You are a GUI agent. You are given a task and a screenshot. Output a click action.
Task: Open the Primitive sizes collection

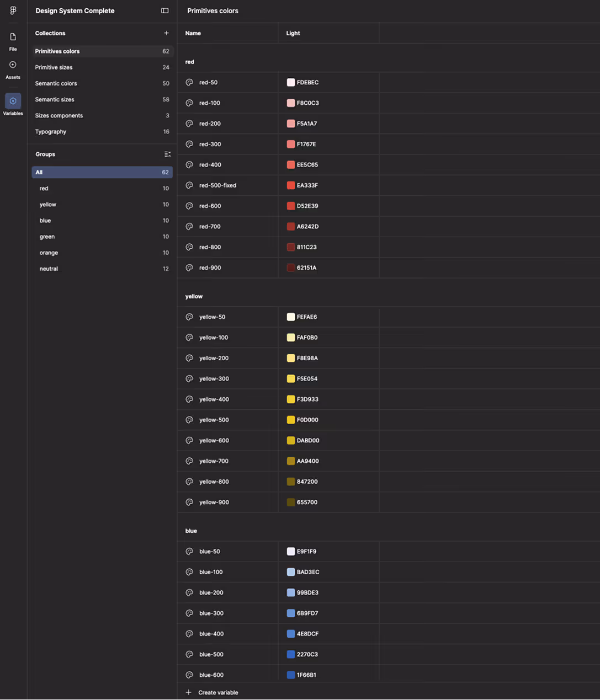click(102, 67)
